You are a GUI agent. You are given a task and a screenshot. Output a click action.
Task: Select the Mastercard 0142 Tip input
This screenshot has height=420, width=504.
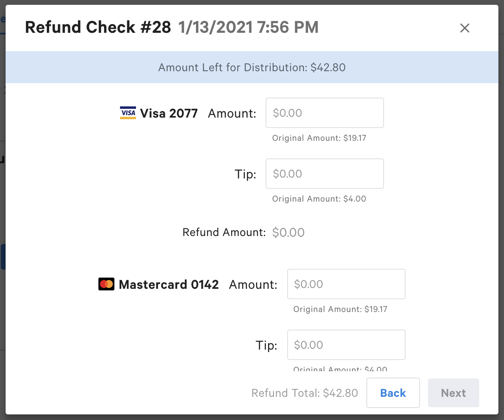pyautogui.click(x=346, y=345)
